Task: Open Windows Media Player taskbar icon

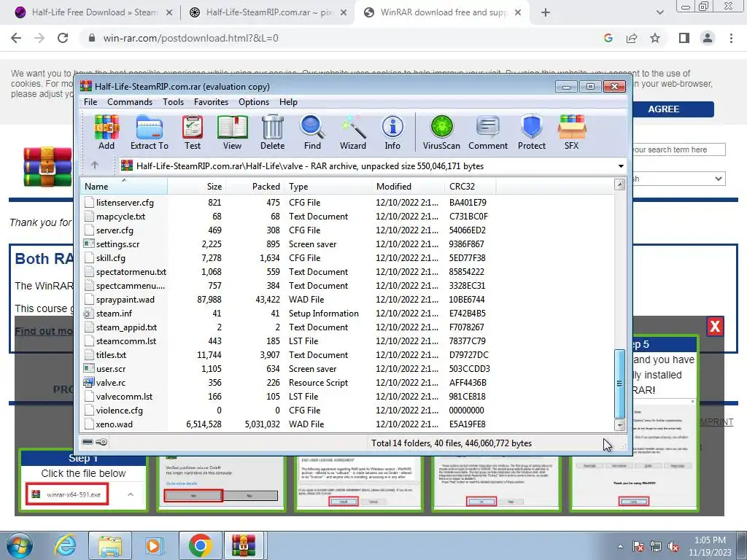Action: [153, 545]
